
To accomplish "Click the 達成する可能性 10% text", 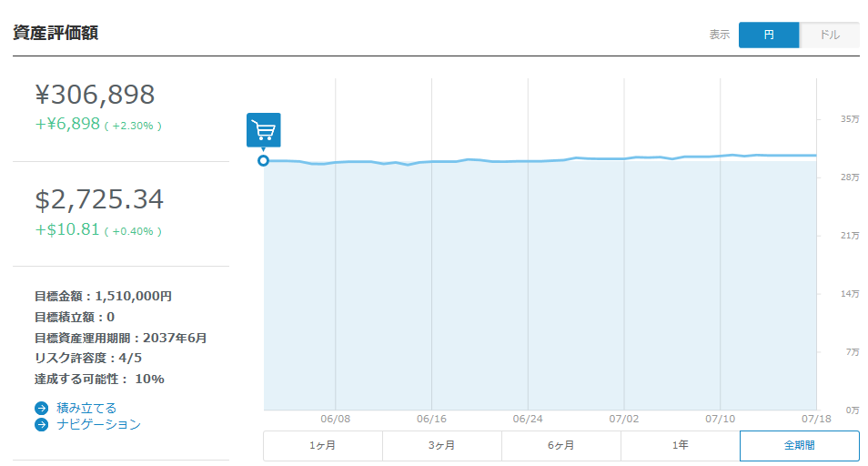I will coord(99,379).
